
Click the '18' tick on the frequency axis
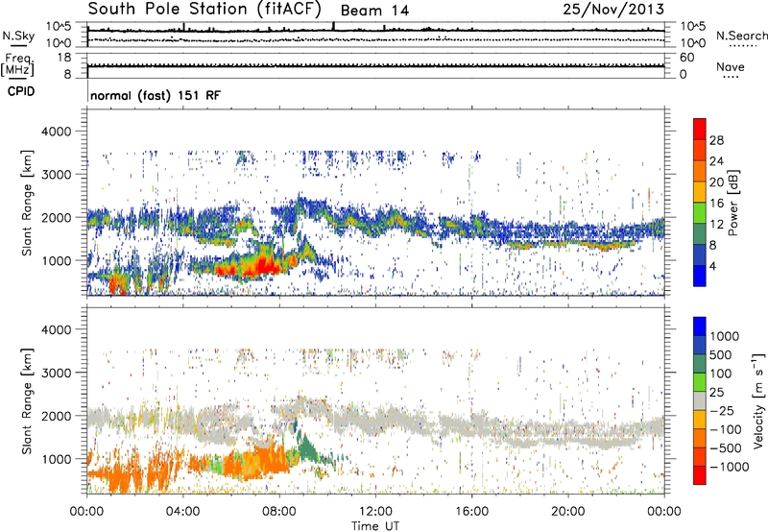[64, 58]
